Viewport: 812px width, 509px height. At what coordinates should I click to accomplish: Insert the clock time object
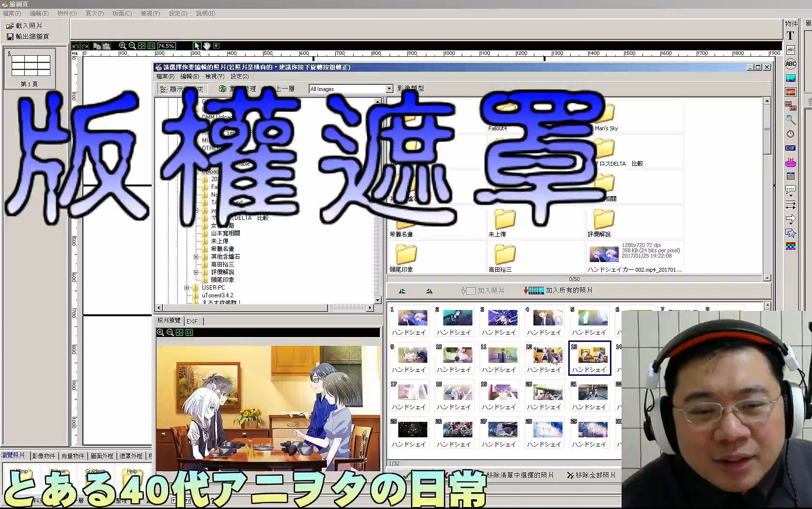pyautogui.click(x=791, y=134)
